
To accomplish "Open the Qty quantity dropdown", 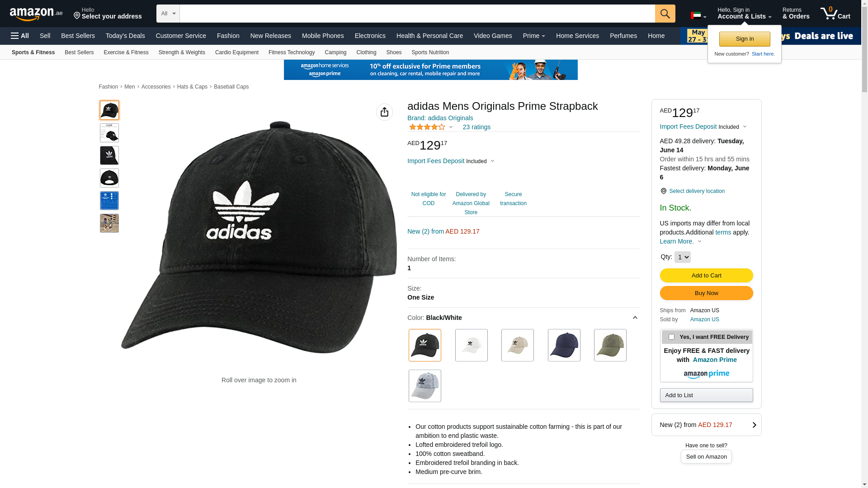I will tap(682, 257).
